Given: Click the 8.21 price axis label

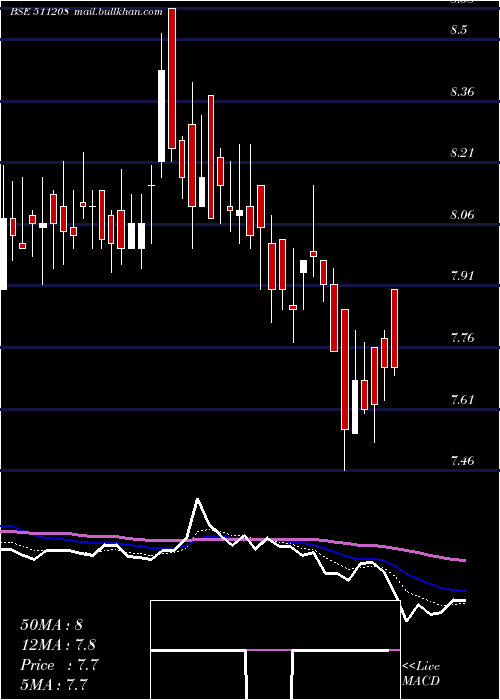Looking at the screenshot, I should (x=462, y=153).
